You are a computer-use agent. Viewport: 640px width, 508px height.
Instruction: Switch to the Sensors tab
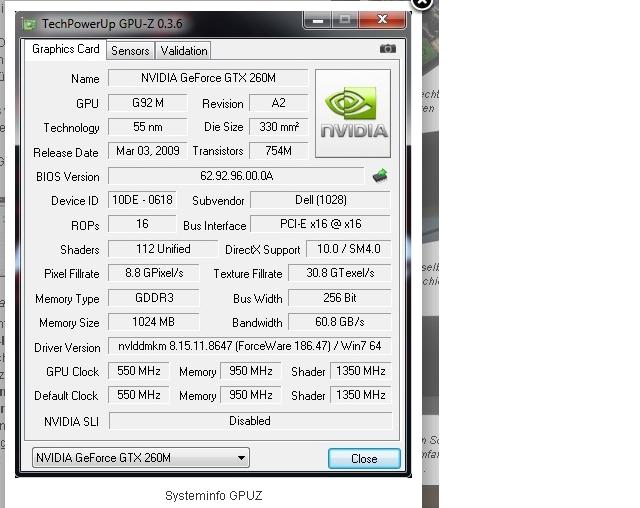pyautogui.click(x=130, y=51)
